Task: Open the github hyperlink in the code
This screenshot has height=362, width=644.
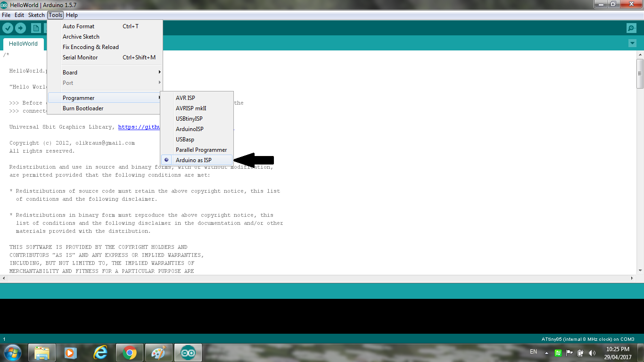Action: coord(139,127)
